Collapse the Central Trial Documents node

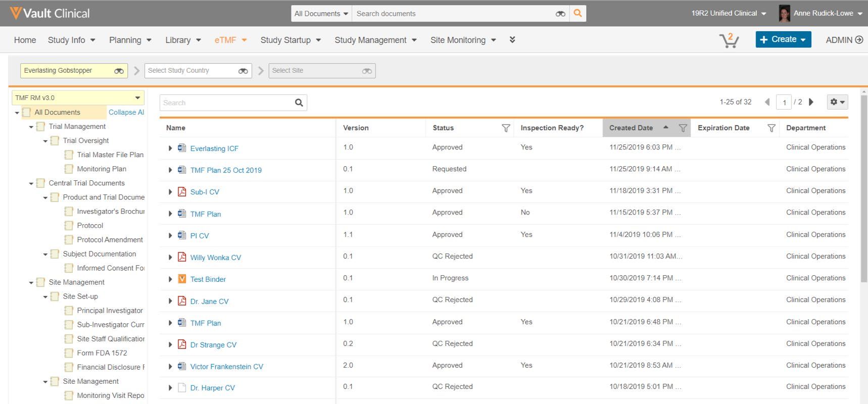tap(31, 183)
